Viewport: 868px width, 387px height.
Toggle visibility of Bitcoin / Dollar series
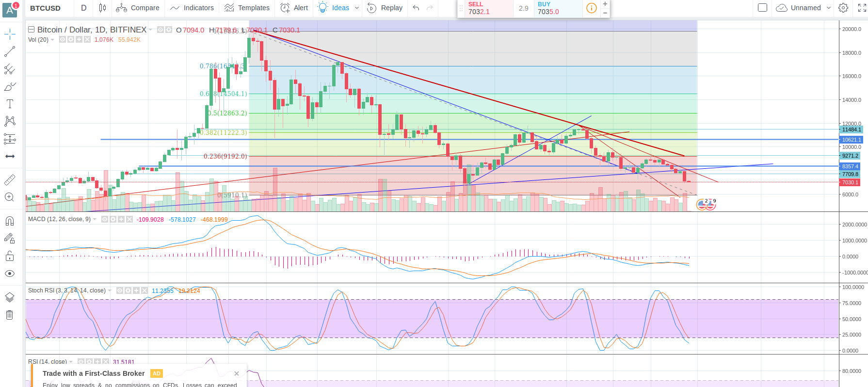(x=161, y=30)
